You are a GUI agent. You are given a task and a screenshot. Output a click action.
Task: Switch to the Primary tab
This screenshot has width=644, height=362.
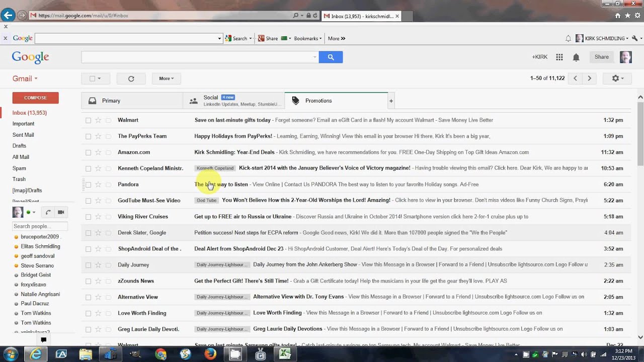coord(132,101)
